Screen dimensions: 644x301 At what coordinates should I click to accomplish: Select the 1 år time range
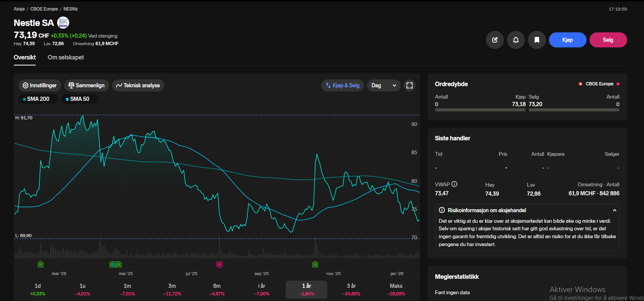307,290
